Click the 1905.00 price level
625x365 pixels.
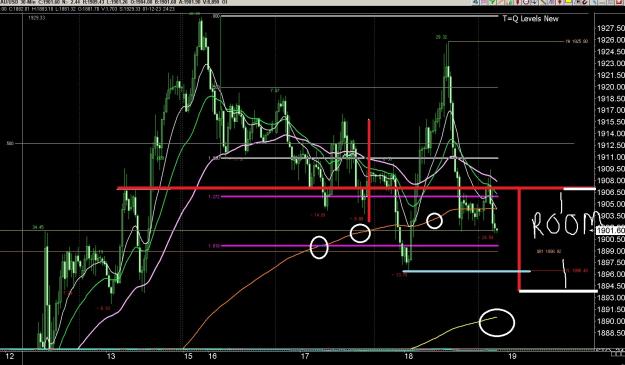pyautogui.click(x=611, y=204)
